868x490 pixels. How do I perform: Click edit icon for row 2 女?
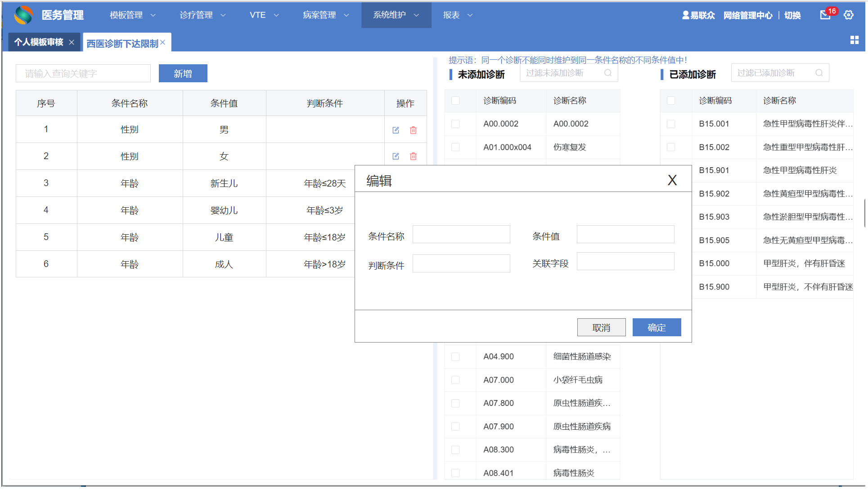click(396, 156)
